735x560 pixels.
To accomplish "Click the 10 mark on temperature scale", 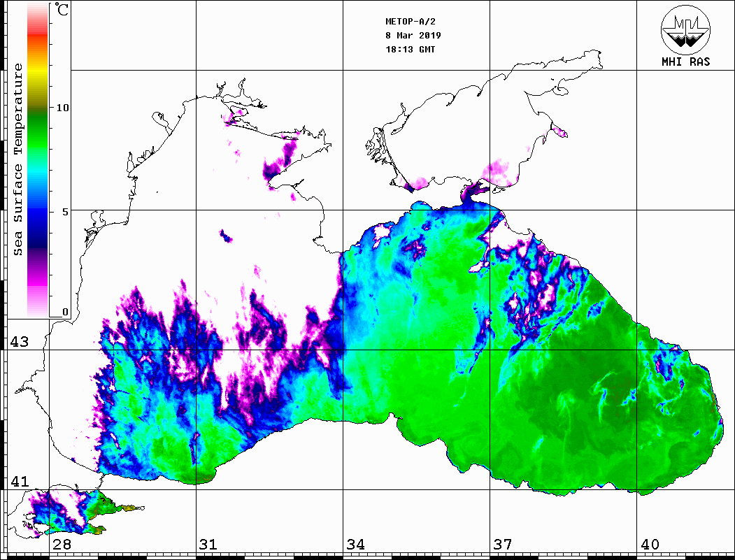I will click(62, 108).
